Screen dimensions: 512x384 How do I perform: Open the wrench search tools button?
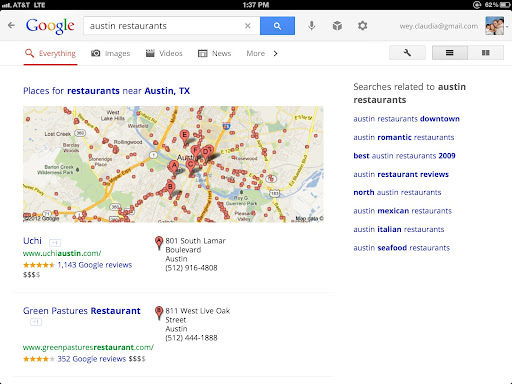coord(407,53)
